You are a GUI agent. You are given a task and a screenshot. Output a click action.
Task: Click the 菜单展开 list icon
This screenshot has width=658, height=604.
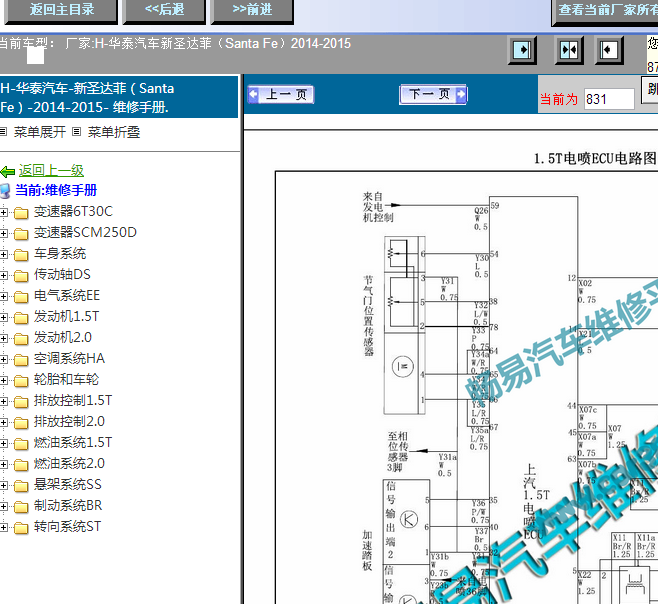[3, 132]
